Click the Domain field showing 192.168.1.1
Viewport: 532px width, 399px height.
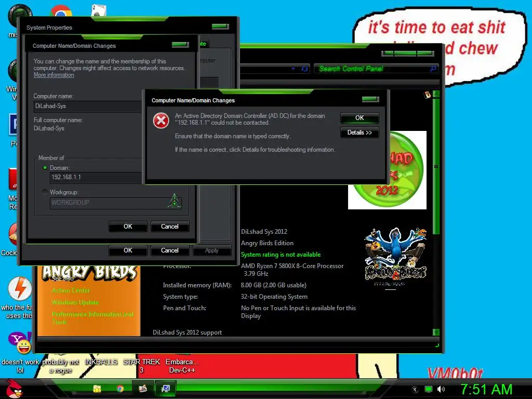[96, 178]
